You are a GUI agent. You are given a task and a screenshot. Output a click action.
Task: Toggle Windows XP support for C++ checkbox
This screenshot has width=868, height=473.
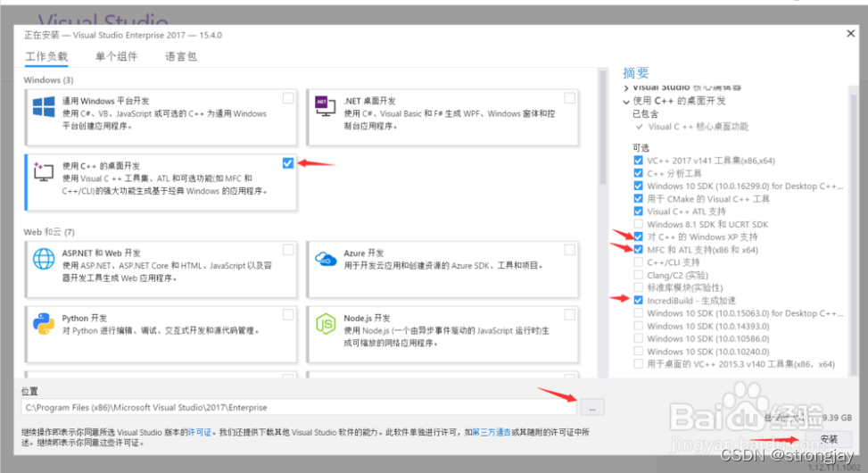point(638,237)
